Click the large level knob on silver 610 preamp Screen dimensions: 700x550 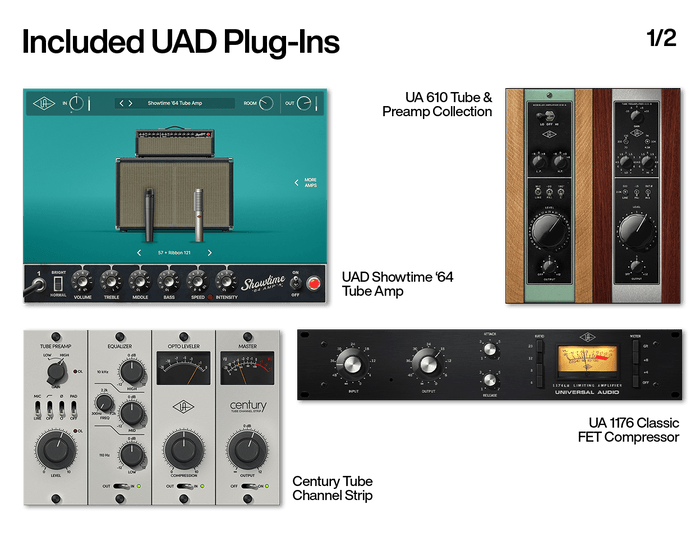pyautogui.click(x=637, y=231)
